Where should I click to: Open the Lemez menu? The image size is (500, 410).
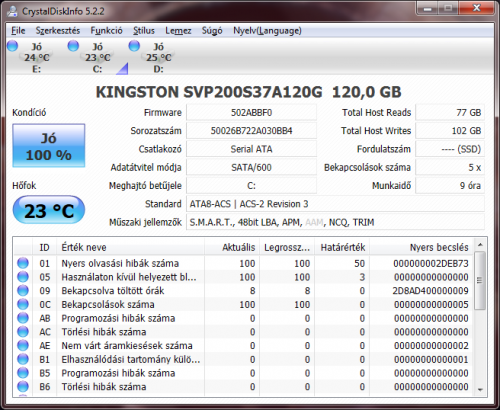point(178,31)
